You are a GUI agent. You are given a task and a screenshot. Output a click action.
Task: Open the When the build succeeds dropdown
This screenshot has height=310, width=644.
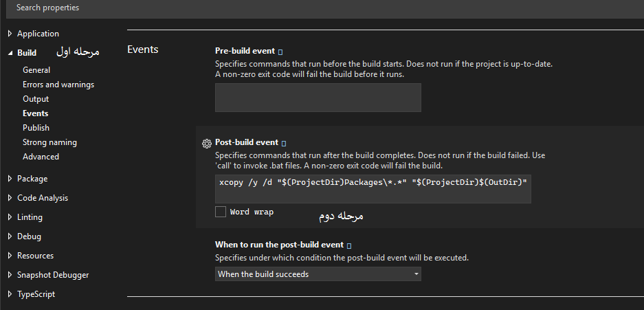coord(318,274)
